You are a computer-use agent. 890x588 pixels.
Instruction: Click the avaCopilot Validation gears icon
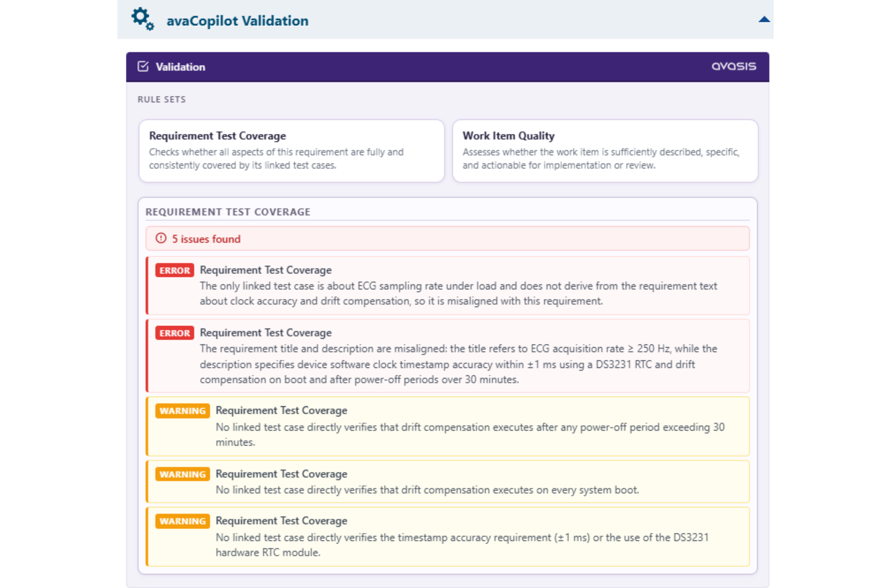click(143, 19)
